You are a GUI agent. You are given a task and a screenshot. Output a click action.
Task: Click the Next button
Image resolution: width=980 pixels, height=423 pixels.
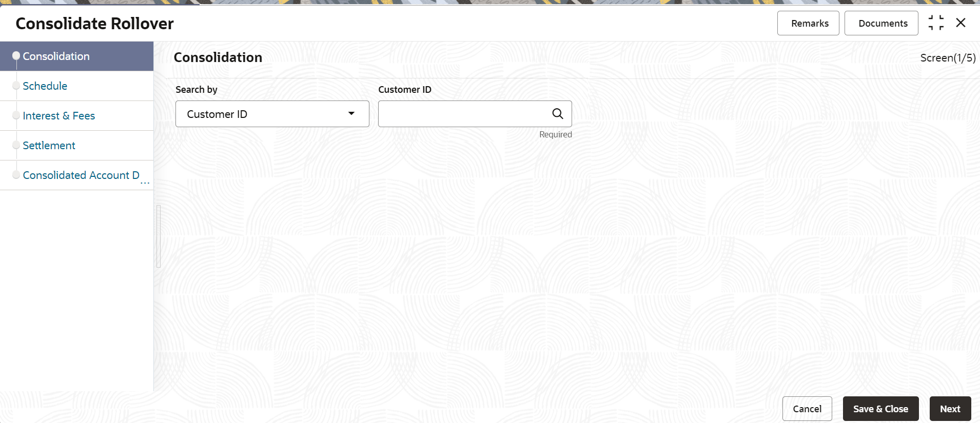(950, 409)
